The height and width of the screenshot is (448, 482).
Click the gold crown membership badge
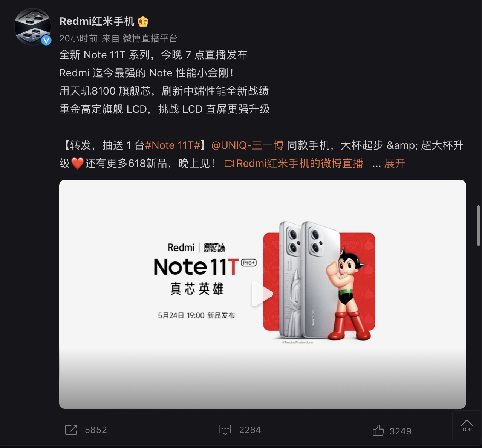tap(143, 22)
